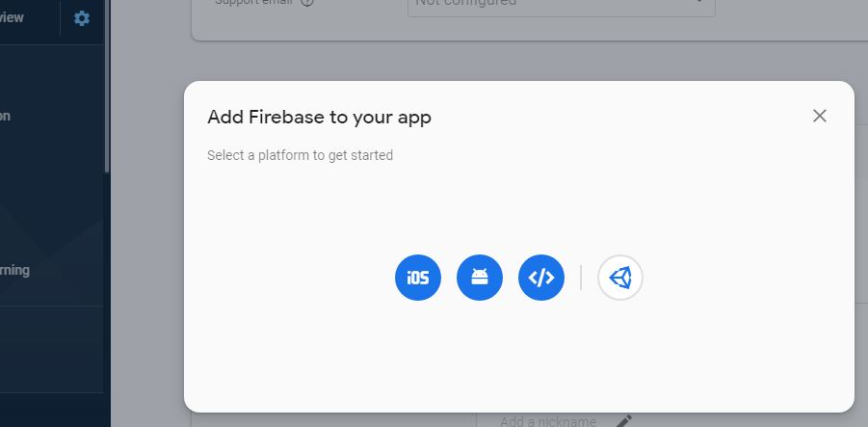Choose the iOS platform icon

point(418,278)
